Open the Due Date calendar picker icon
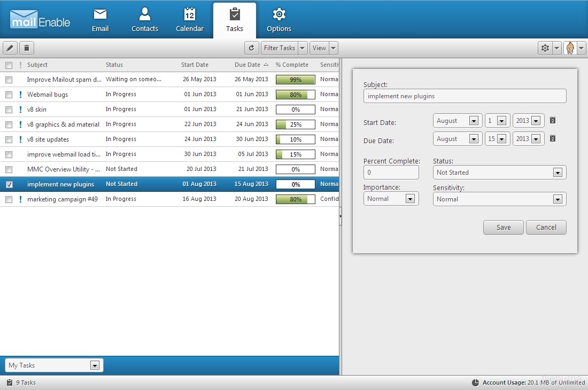 [553, 138]
